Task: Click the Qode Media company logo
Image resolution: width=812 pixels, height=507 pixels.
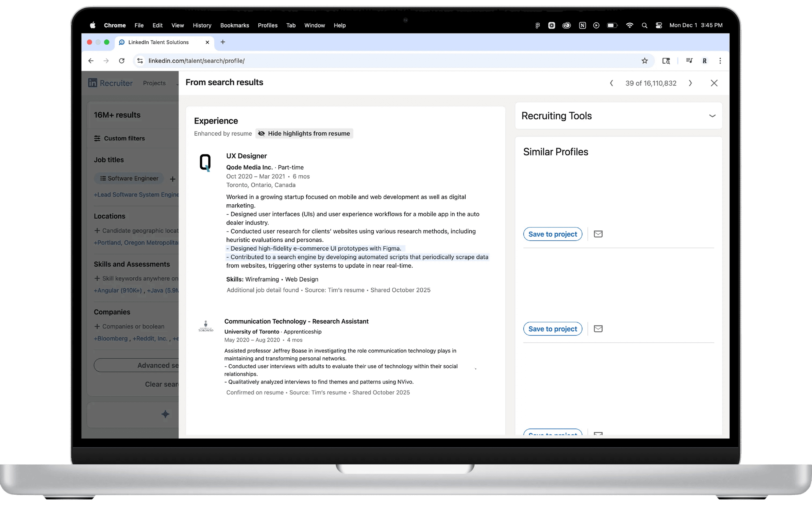Action: click(x=205, y=163)
